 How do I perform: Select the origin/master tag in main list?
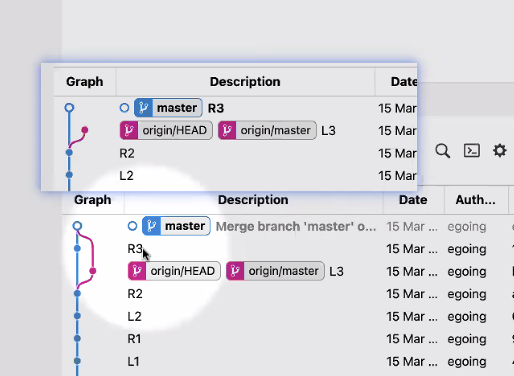[275, 271]
